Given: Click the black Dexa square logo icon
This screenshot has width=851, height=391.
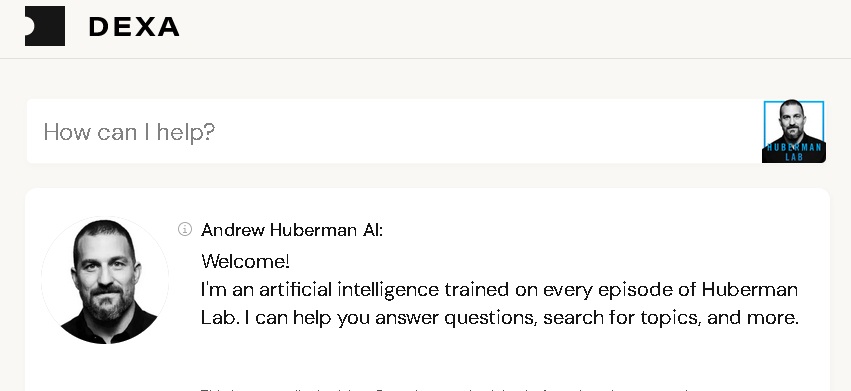Looking at the screenshot, I should [45, 26].
